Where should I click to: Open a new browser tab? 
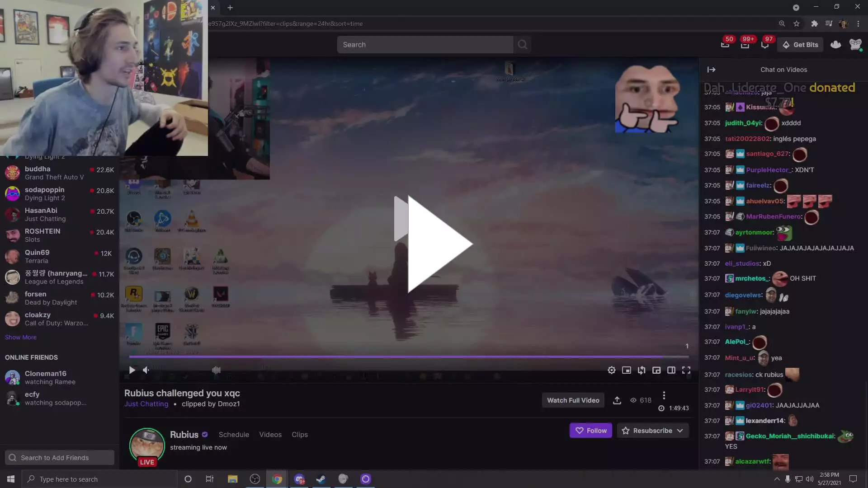click(230, 8)
